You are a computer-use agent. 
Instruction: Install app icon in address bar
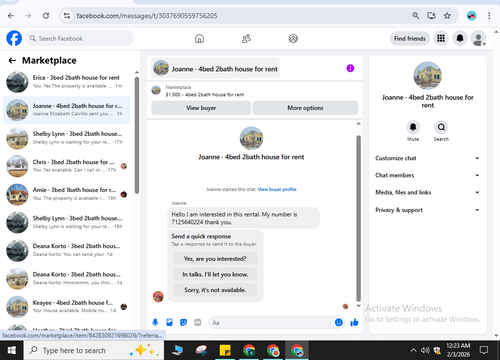(432, 16)
